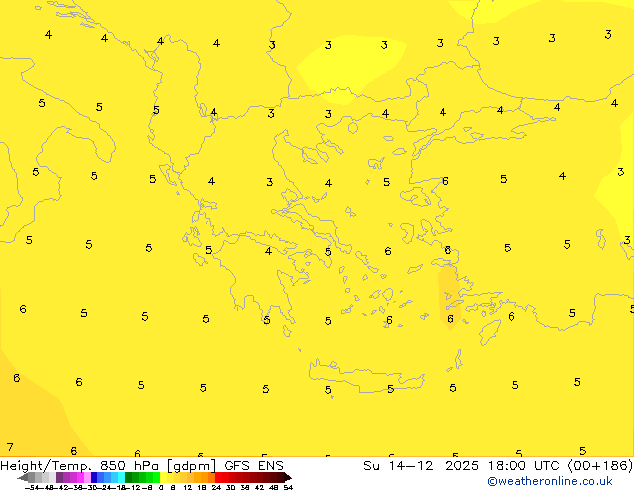The image size is (634, 490).
Task: Click the dark maroon right arrow tip of legend
Action: click(x=288, y=477)
